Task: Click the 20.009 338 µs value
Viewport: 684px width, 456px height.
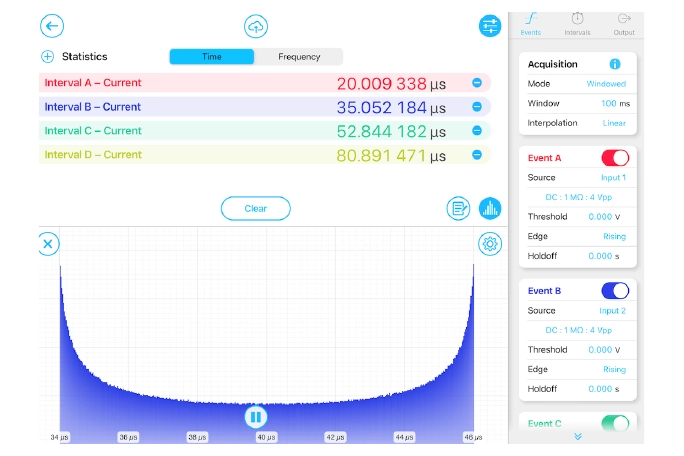Action: (x=391, y=83)
